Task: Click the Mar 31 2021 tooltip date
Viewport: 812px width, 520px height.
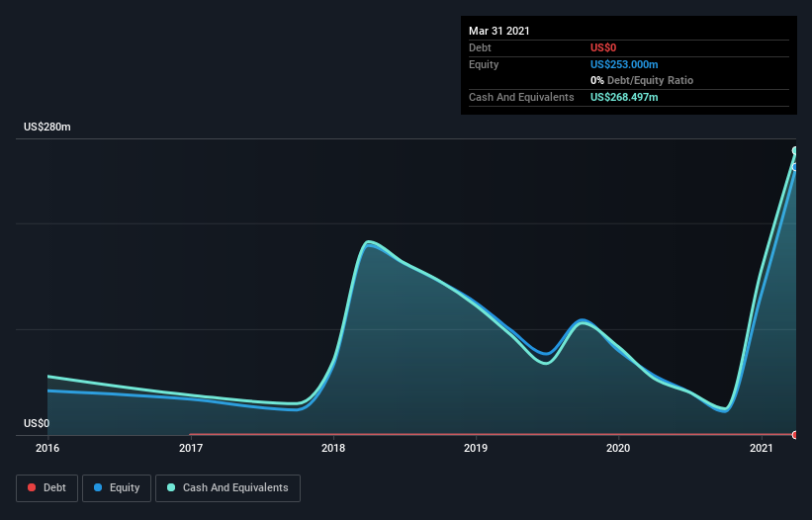Action: point(499,31)
